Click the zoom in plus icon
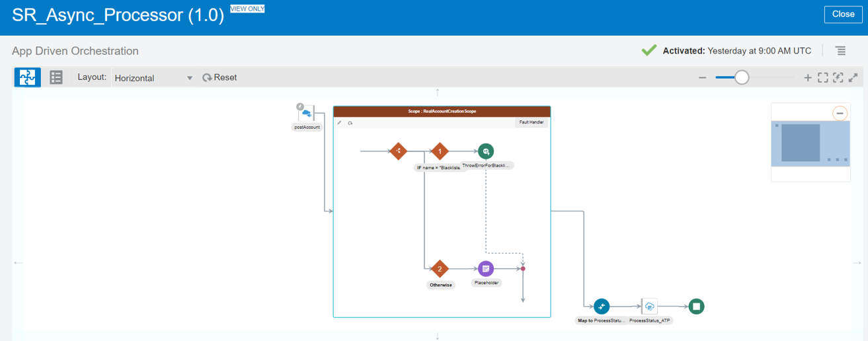The width and height of the screenshot is (868, 341). tap(808, 78)
